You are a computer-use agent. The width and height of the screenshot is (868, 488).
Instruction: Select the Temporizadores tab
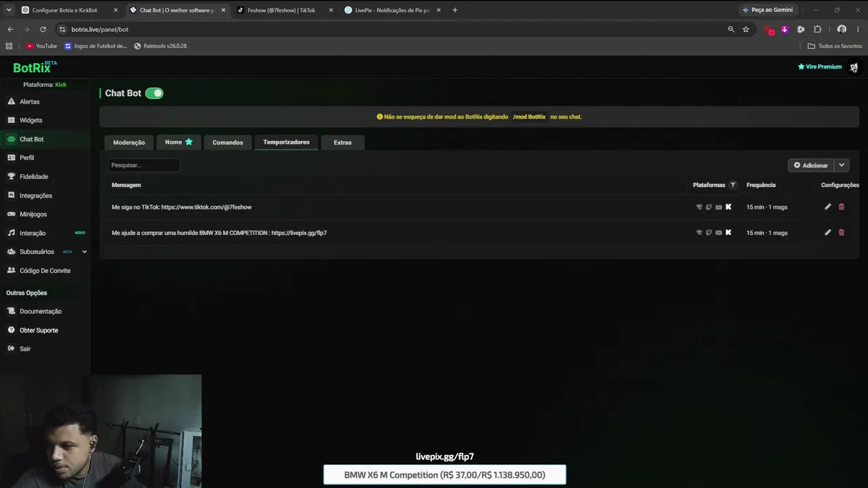pos(286,142)
